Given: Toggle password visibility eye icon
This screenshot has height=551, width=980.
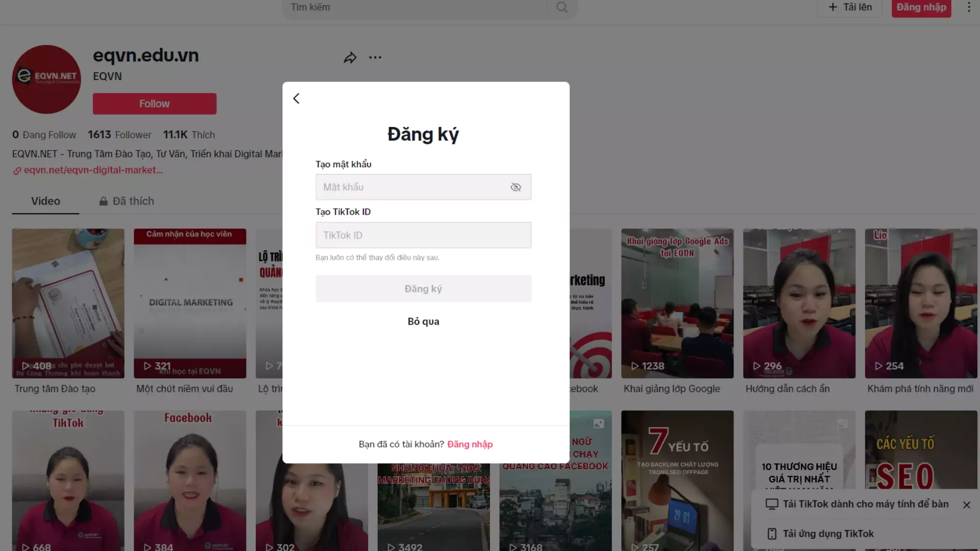Looking at the screenshot, I should [516, 187].
